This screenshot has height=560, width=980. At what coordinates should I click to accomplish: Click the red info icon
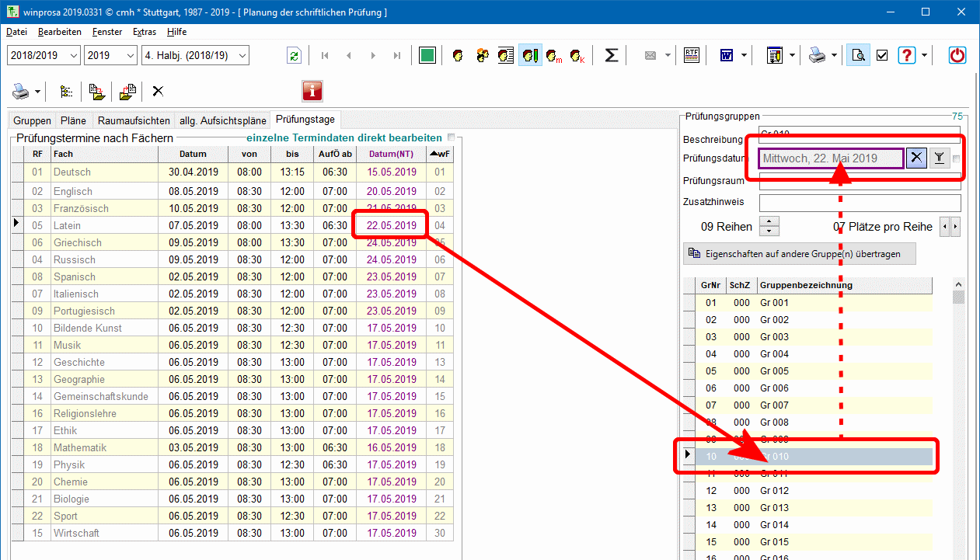click(312, 91)
